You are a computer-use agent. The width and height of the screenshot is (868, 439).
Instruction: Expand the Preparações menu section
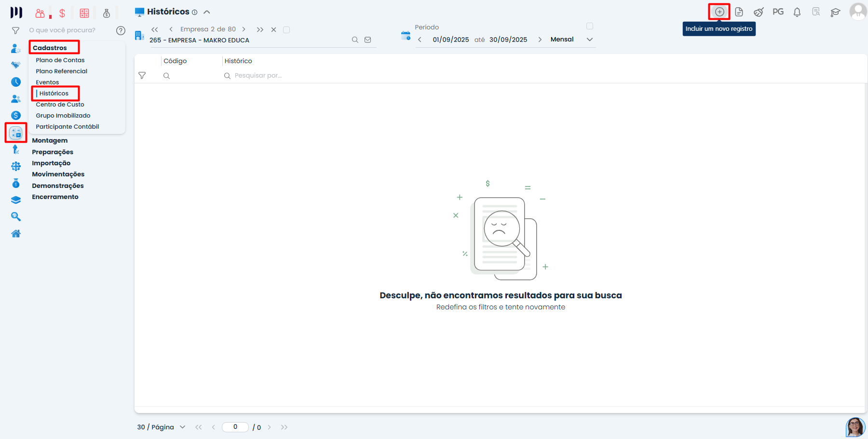point(53,152)
